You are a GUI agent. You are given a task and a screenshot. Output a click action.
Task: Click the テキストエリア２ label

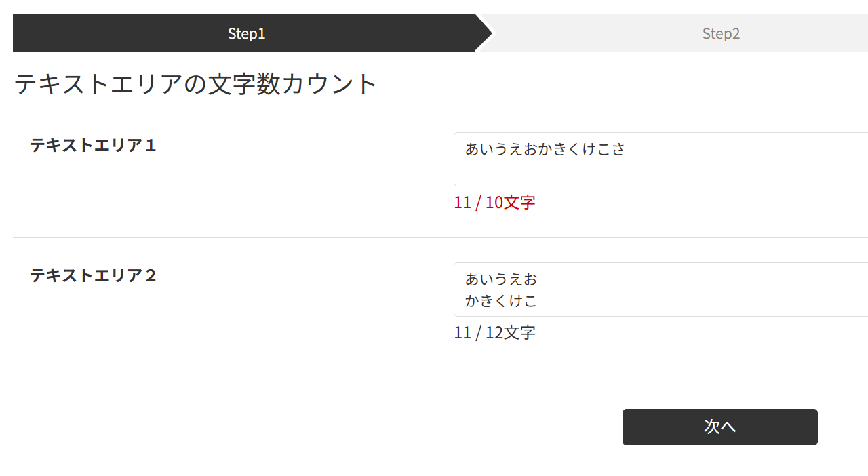coord(93,276)
